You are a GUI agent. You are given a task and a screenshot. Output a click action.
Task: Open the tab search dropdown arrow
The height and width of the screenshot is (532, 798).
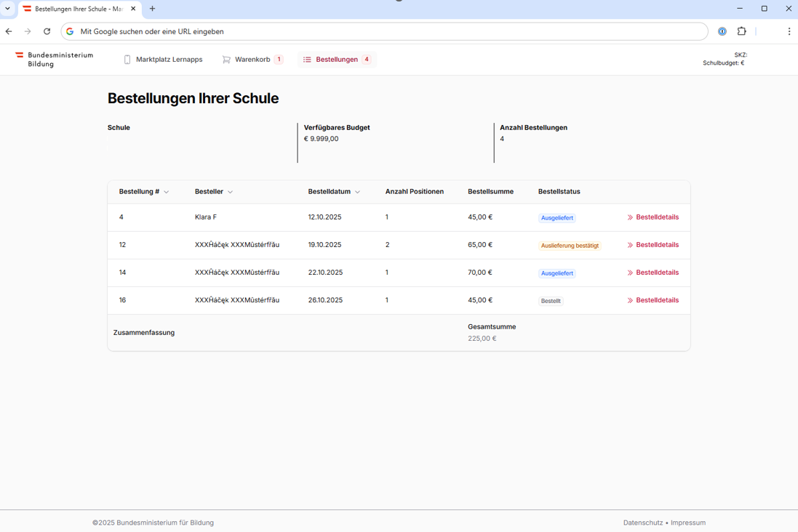pos(7,9)
